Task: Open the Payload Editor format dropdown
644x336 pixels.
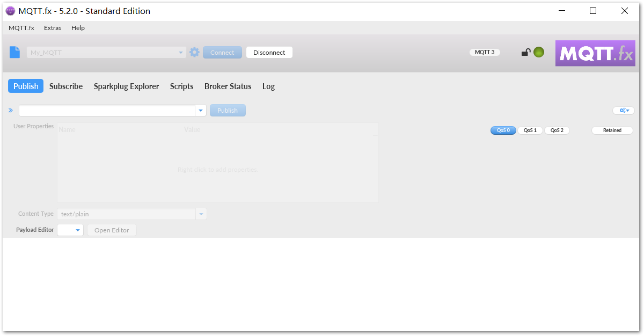Action: [70, 230]
